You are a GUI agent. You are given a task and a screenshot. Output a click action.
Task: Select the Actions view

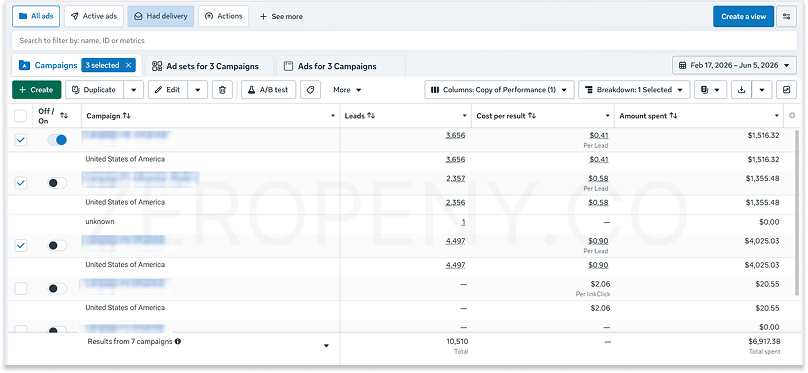[223, 16]
